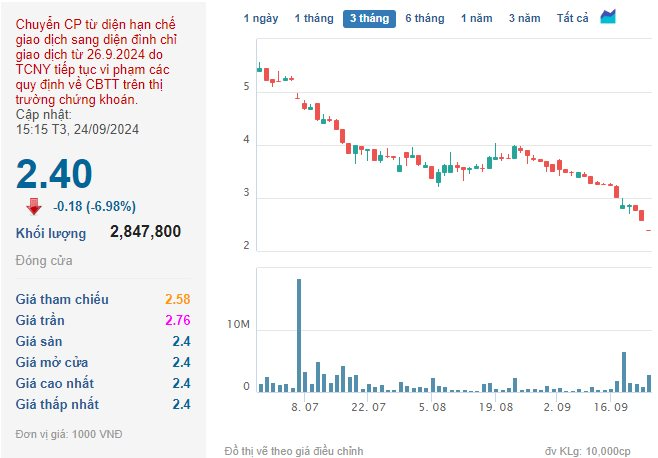Image resolution: width=658 pixels, height=458 pixels.
Task: Choose the 3 tháng tab
Action: point(369,18)
